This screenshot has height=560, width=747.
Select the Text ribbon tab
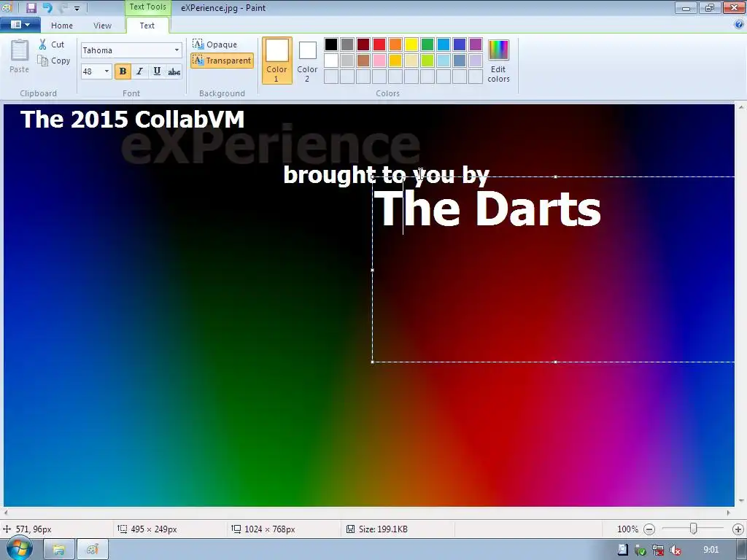point(147,26)
